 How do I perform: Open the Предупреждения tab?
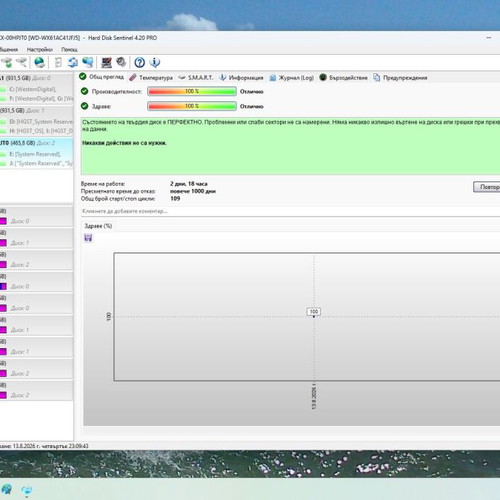(x=400, y=78)
